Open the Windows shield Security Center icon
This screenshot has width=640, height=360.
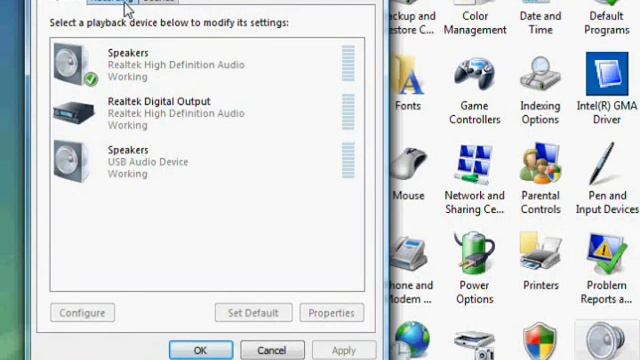point(540,341)
